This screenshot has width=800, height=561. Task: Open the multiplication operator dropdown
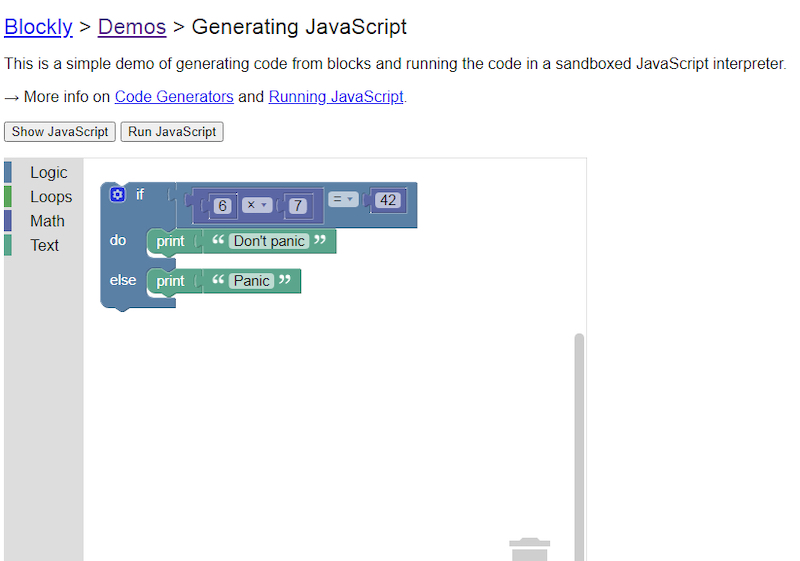[257, 205]
